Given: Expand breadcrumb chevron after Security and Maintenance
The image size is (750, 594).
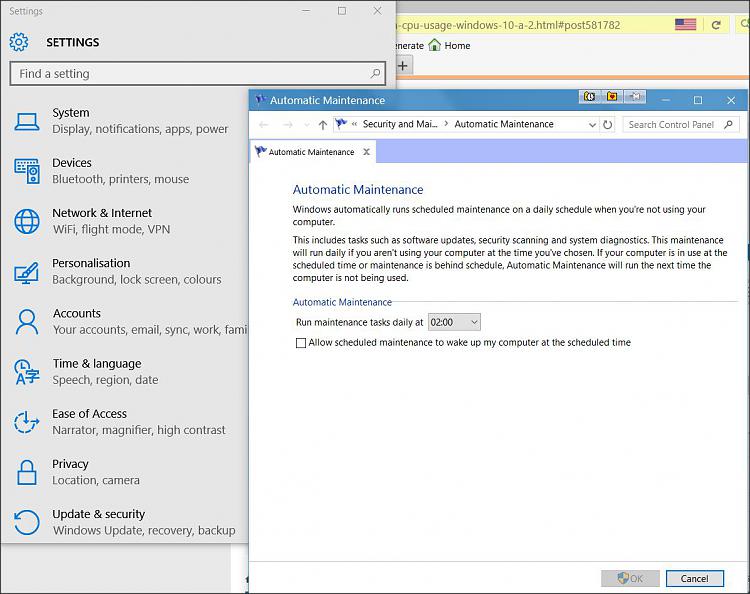Looking at the screenshot, I should pyautogui.click(x=446, y=124).
